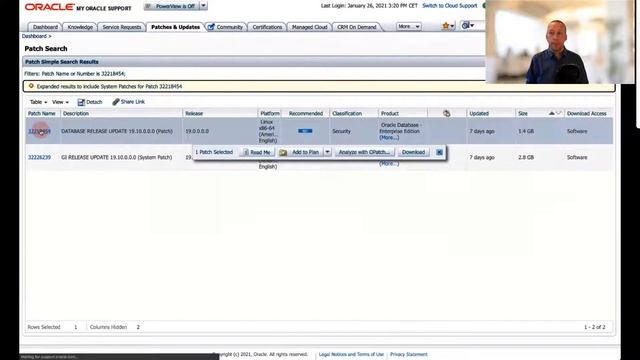
Task: Click Switch to Cloud Support link
Action: pos(449,6)
